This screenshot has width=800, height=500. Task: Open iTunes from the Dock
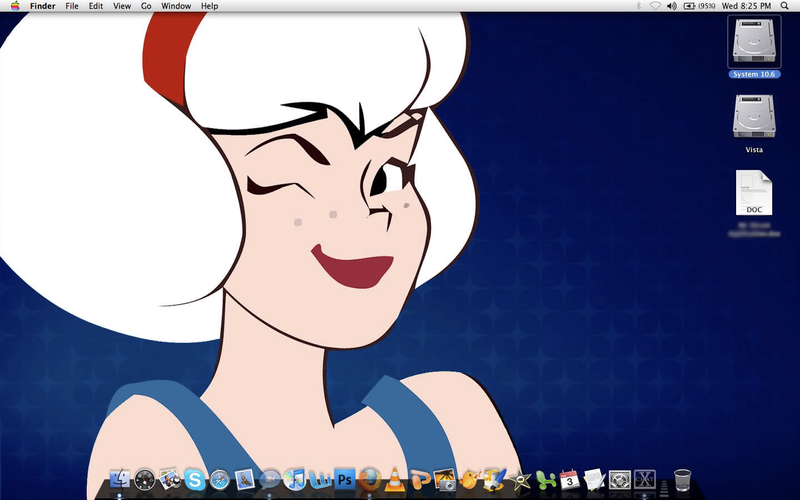tap(294, 480)
